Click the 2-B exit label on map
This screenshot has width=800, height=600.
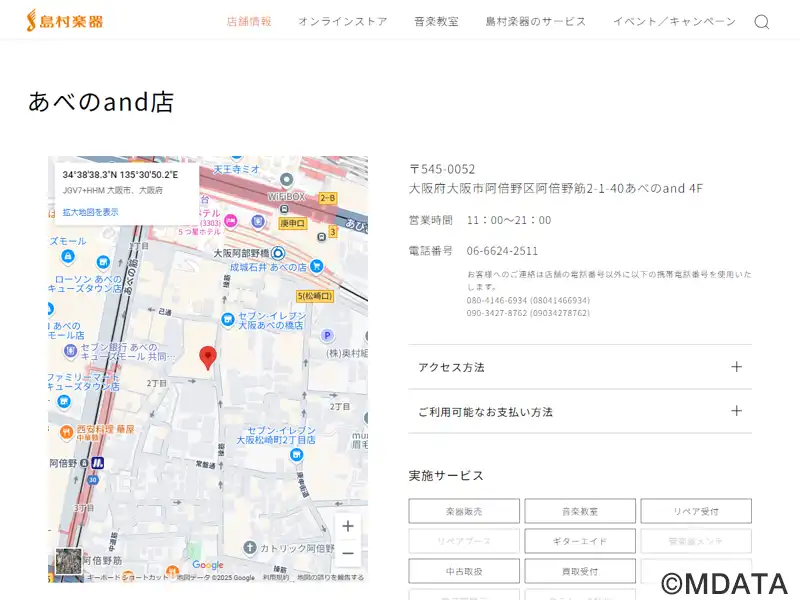click(x=328, y=198)
